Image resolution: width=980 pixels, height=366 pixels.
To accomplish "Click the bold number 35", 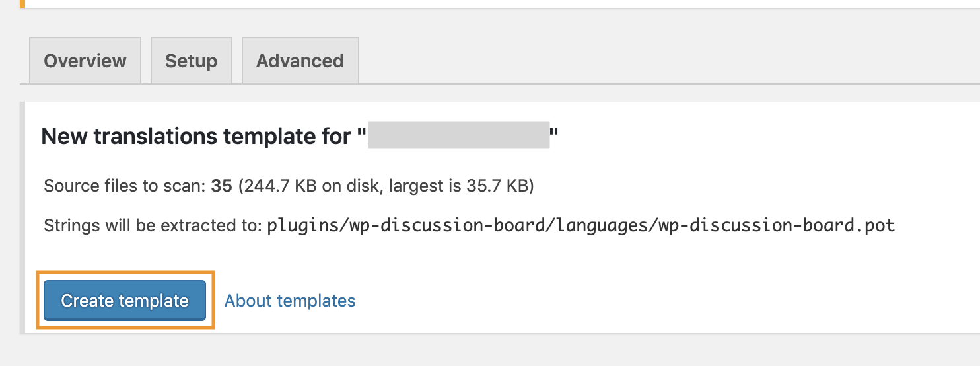I will (222, 186).
